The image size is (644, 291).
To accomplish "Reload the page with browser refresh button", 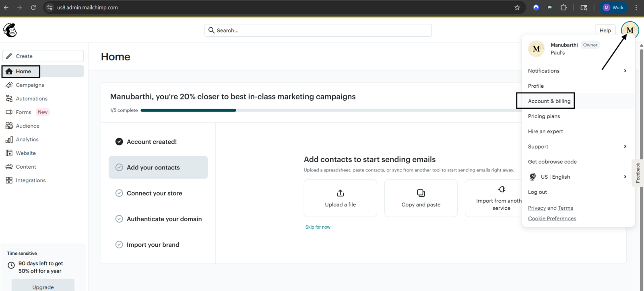I will pos(33,8).
